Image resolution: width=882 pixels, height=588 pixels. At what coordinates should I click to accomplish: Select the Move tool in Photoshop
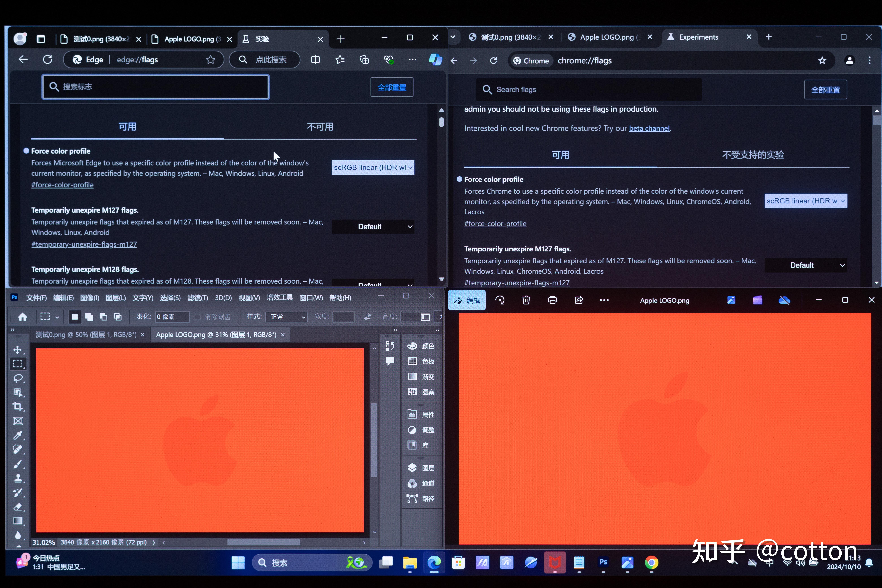(x=18, y=350)
